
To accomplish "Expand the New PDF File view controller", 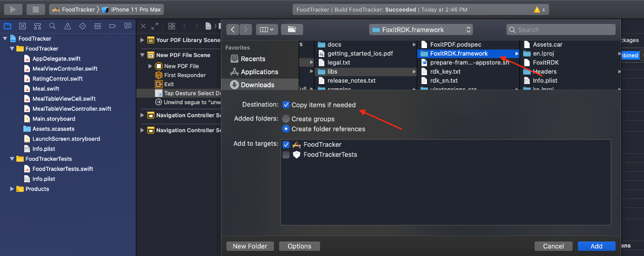I will (x=150, y=66).
